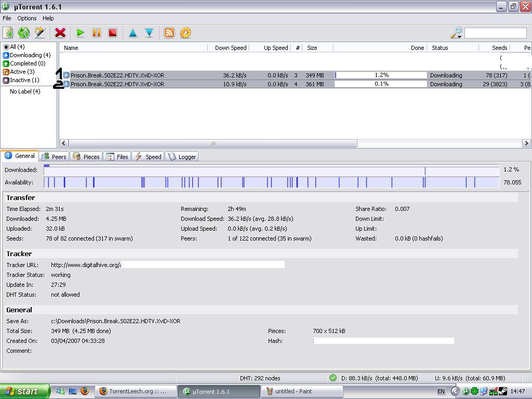
Task: Click the toolbar search input field
Action: tap(495, 33)
